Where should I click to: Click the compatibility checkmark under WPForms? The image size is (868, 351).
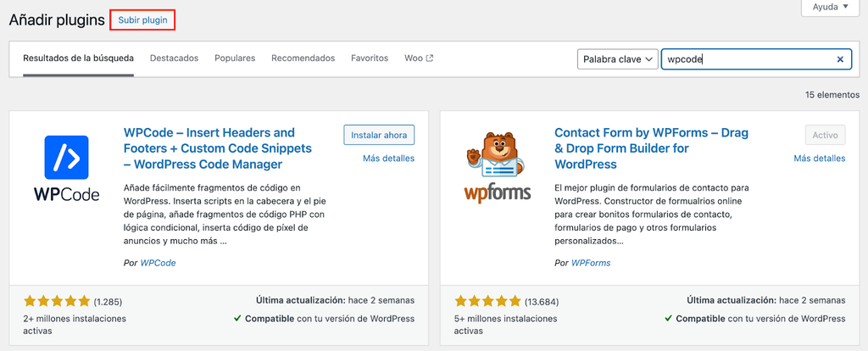coord(668,318)
